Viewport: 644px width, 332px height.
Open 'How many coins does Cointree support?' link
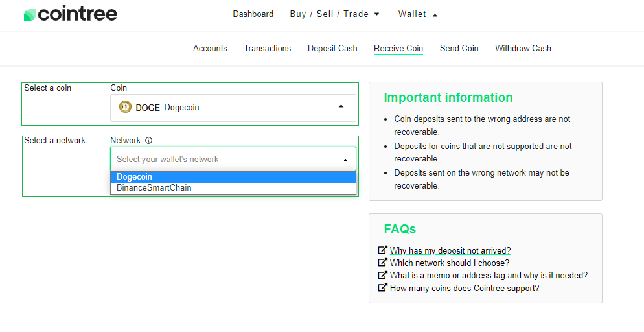pyautogui.click(x=465, y=289)
